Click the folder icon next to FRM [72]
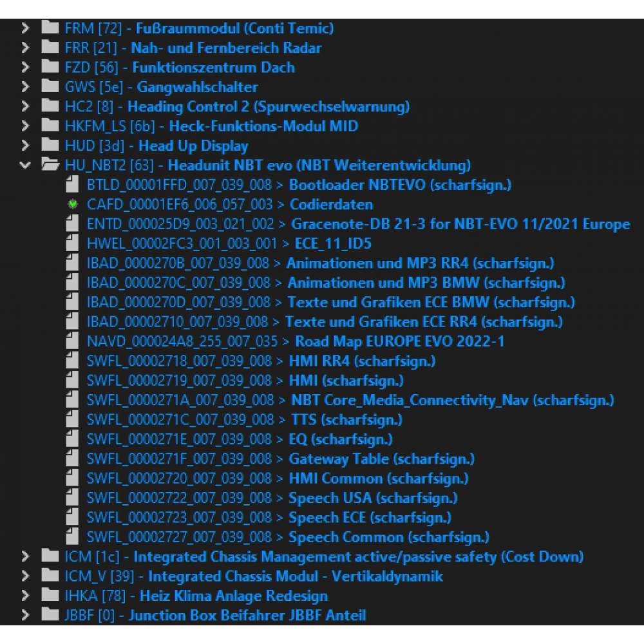The height and width of the screenshot is (644, 644). click(50, 28)
